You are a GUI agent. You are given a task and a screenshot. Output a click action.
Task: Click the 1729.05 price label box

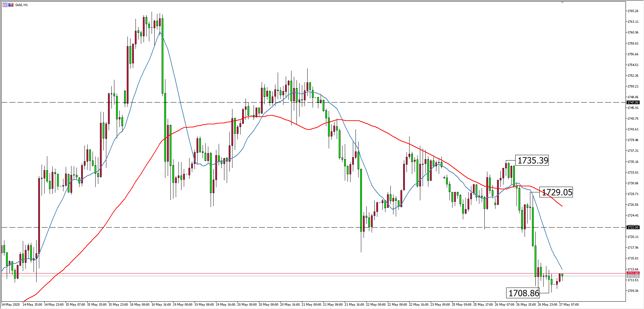[x=557, y=192]
